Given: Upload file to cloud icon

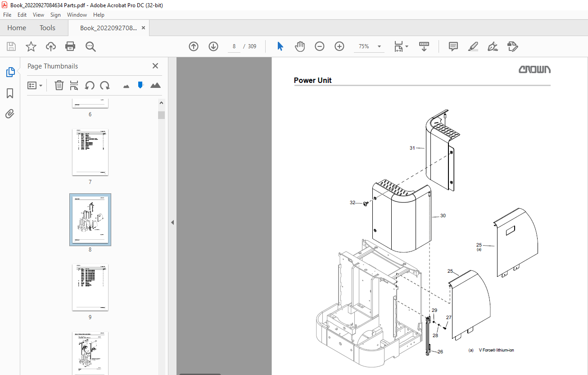Looking at the screenshot, I should [x=51, y=46].
